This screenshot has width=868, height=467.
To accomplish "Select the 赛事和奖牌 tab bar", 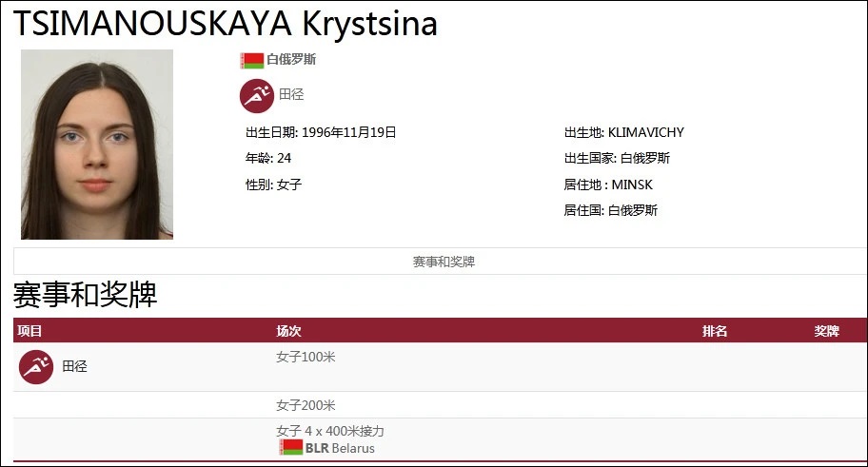I will click(x=443, y=262).
